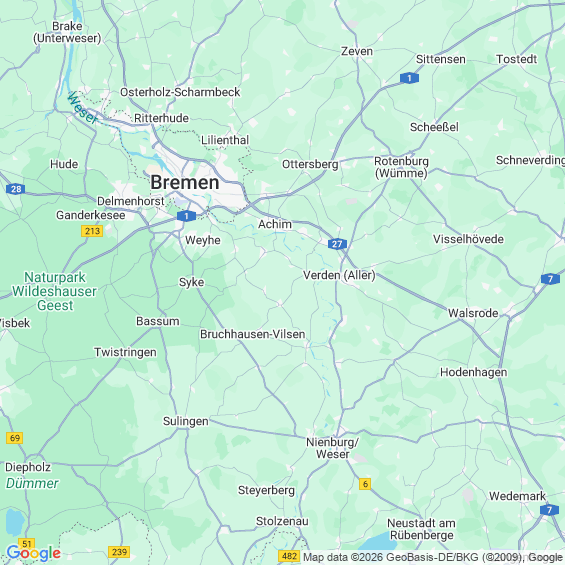The width and height of the screenshot is (565, 565).
Task: Click the A1 shield near Sittensen
Action: 409,78
